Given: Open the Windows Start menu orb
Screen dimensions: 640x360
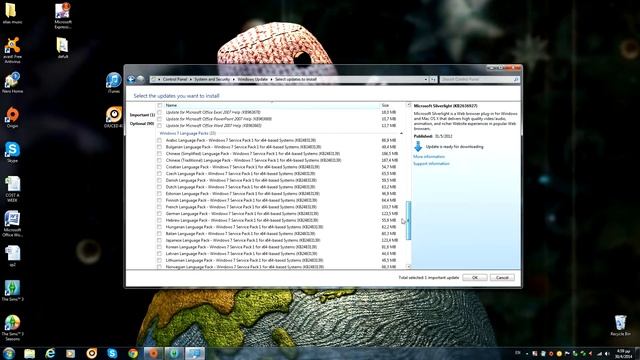Looking at the screenshot, I should [9, 353].
